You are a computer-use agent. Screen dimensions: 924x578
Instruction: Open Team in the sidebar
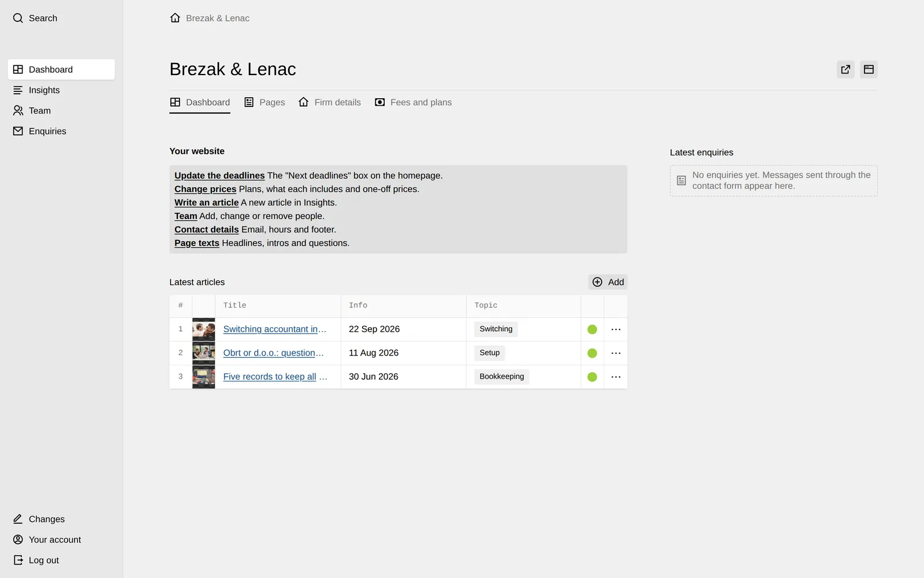pyautogui.click(x=61, y=110)
